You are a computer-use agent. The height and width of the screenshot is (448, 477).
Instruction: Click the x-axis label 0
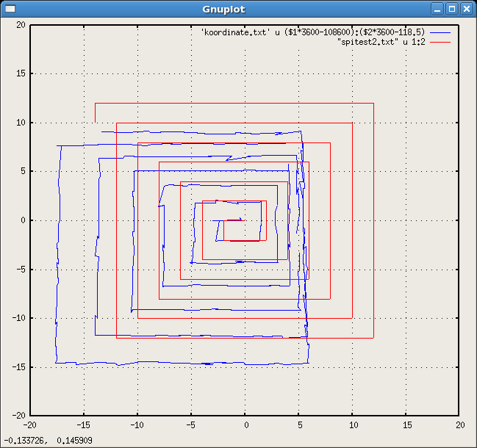pyautogui.click(x=246, y=425)
